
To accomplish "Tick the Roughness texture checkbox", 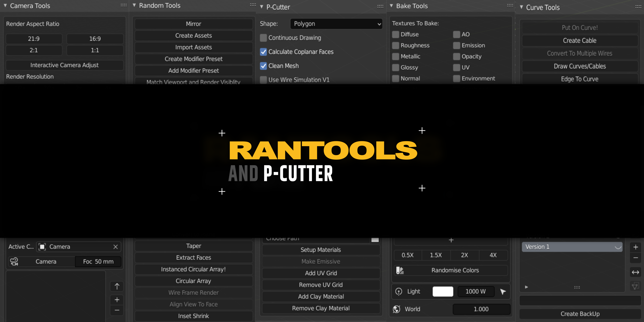I will pos(395,45).
